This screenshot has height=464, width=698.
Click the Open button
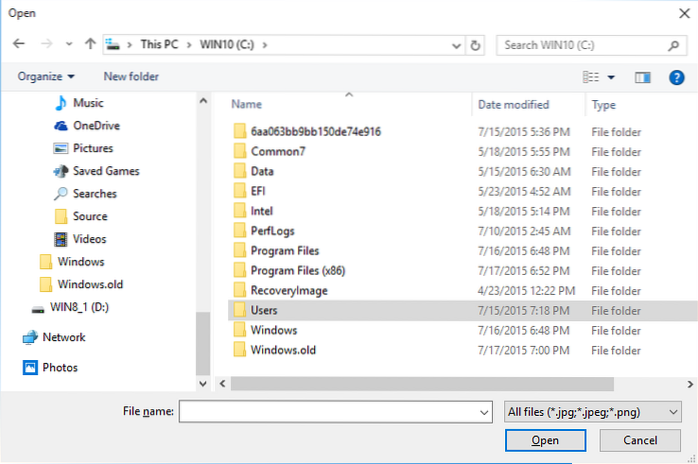545,440
